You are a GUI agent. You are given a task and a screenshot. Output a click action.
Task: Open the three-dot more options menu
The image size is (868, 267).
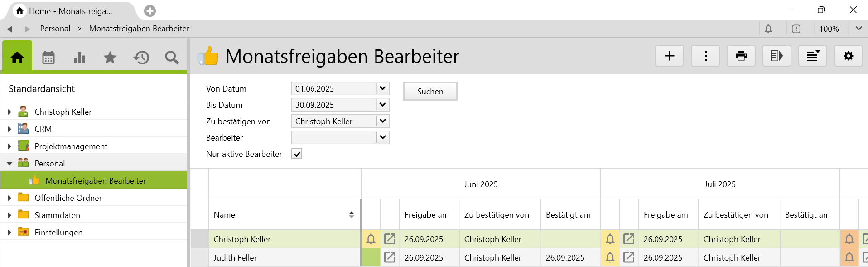705,56
